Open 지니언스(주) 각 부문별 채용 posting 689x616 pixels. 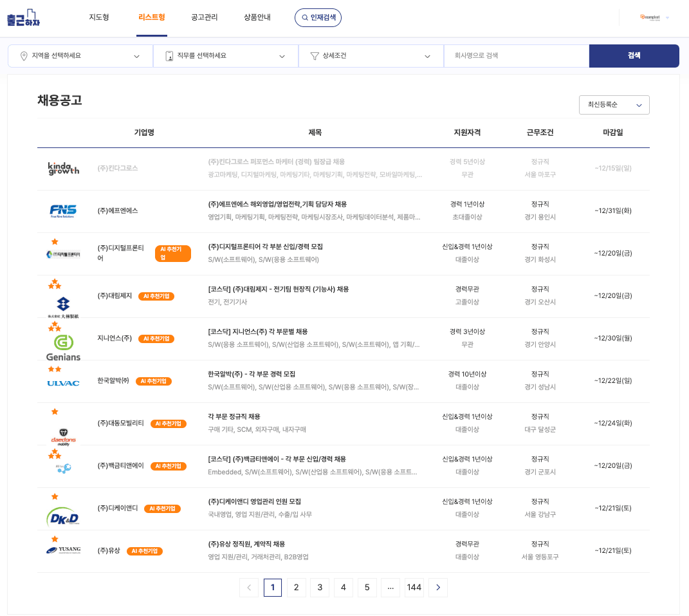click(x=258, y=332)
